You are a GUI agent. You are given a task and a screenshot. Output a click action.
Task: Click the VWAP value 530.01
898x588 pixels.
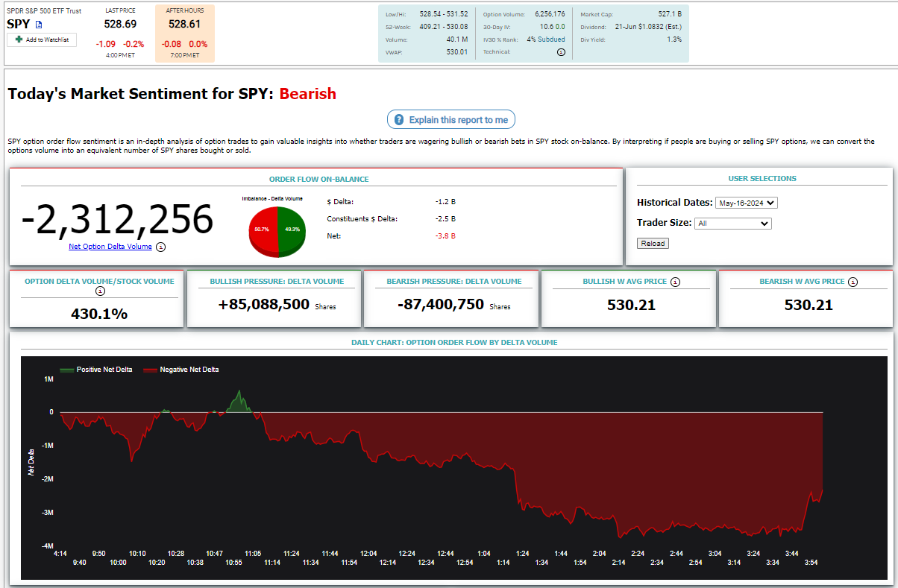(x=457, y=52)
